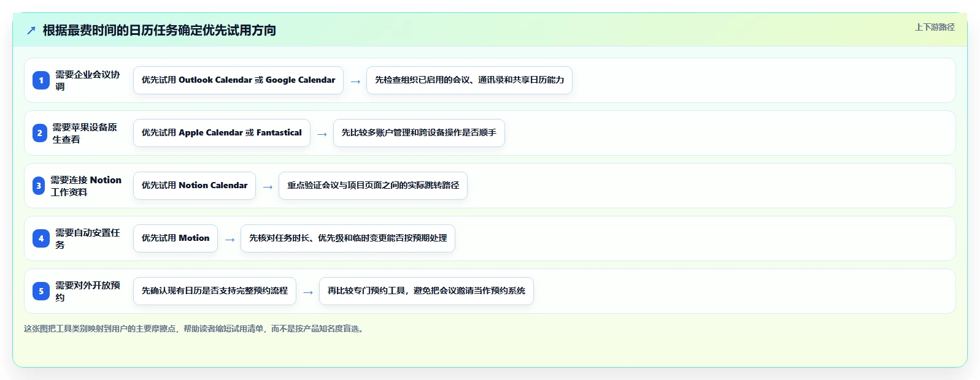Click the number 4 badge for 需要自动安置任务

point(41,238)
